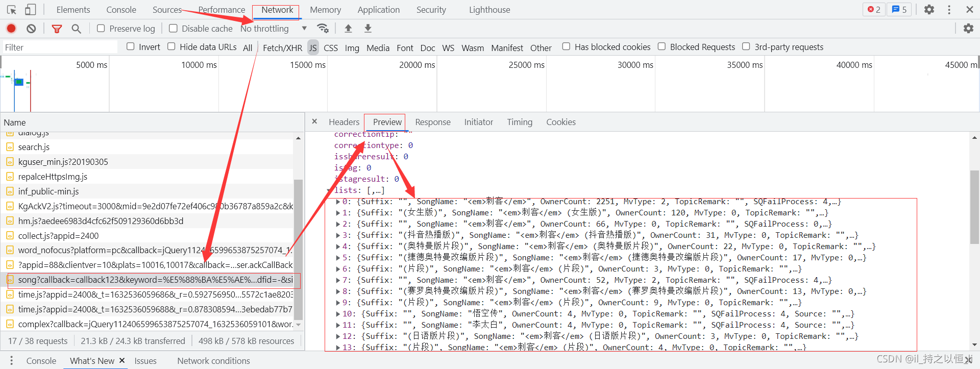Close the What's New drawer tab

122,360
